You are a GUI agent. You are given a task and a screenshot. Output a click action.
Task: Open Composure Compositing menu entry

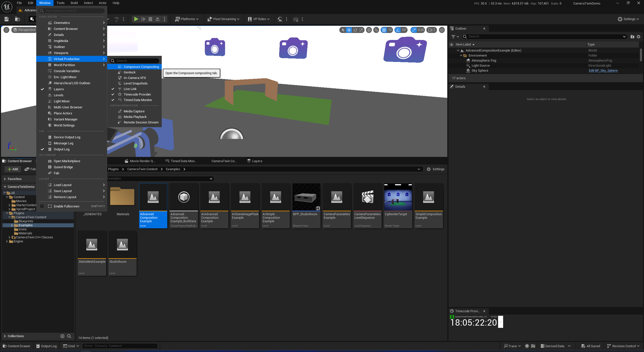coord(141,67)
